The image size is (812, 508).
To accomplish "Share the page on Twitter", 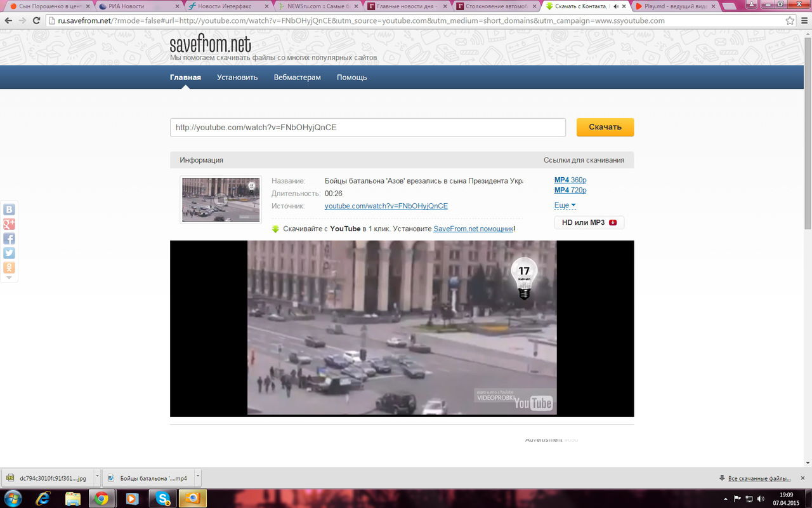I will tap(9, 253).
